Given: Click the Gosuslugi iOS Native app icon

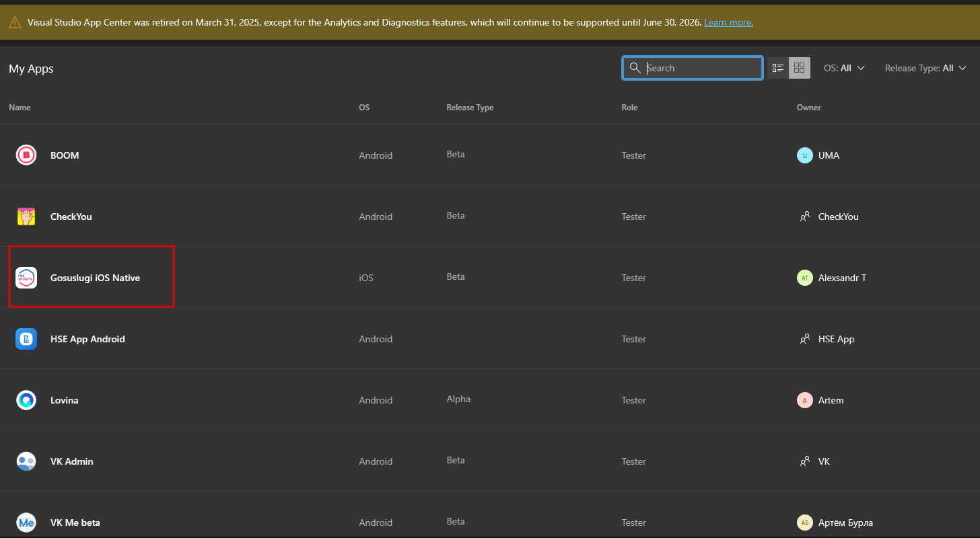Looking at the screenshot, I should tap(26, 278).
